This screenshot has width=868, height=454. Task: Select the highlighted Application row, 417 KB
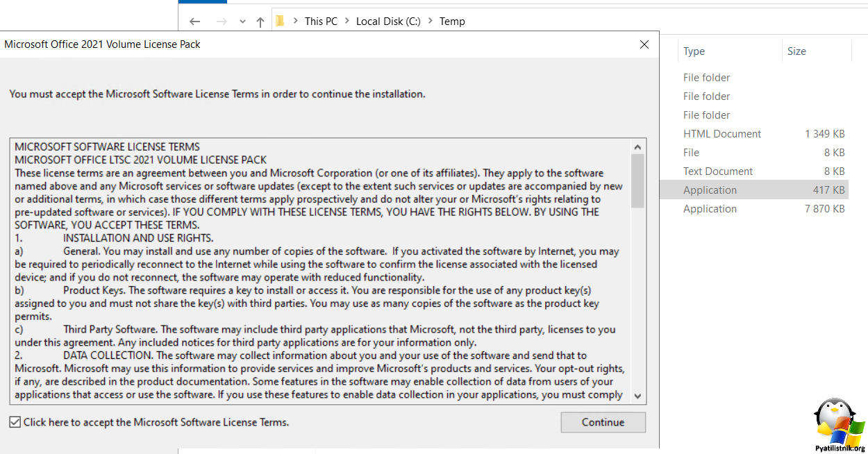(755, 190)
